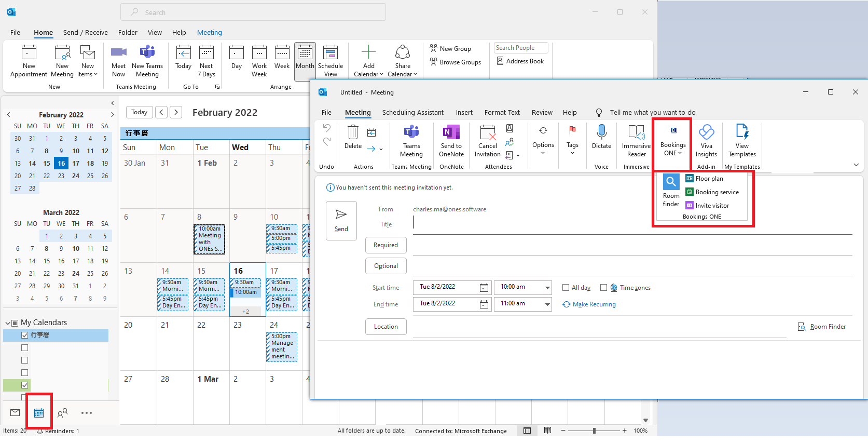
Task: Click the Cancel Invitation icon
Action: pyautogui.click(x=487, y=133)
